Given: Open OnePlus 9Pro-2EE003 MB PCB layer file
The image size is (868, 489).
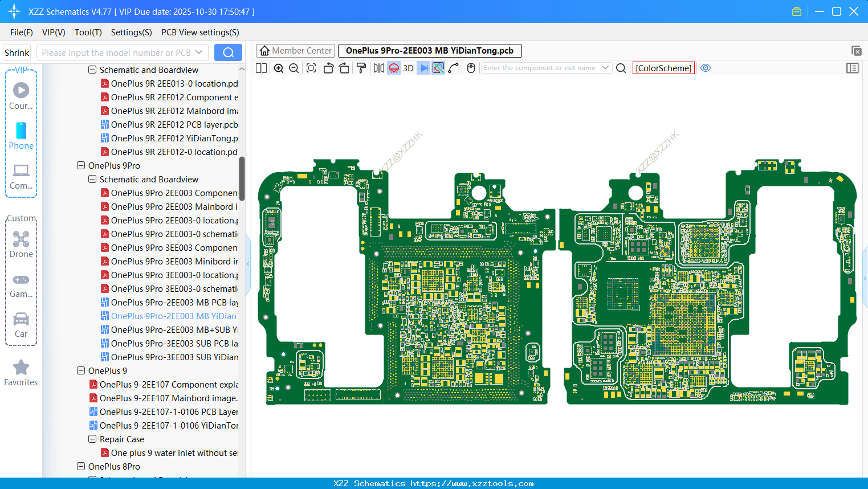Looking at the screenshot, I should [x=174, y=303].
